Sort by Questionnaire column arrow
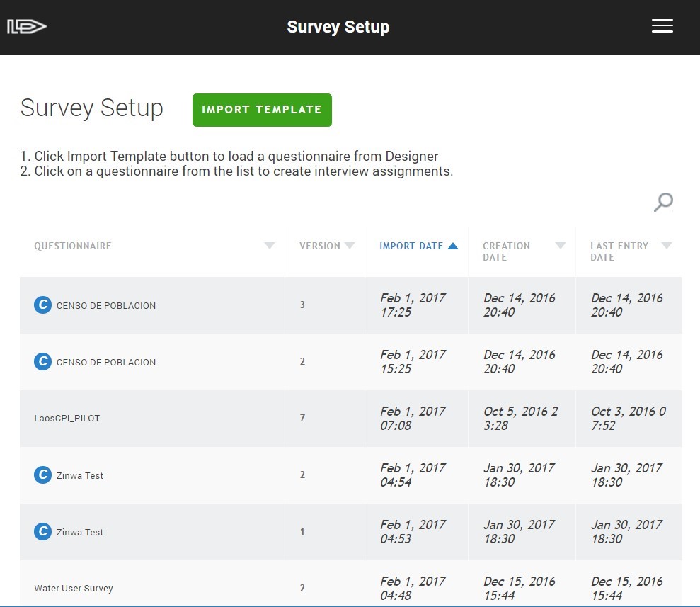 click(269, 246)
